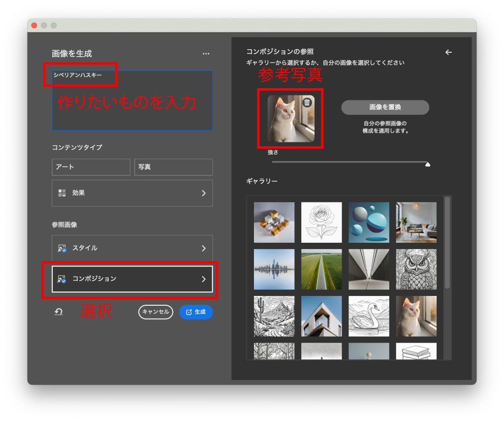
Task: Click the reset undo arrow icon
Action: (x=59, y=312)
